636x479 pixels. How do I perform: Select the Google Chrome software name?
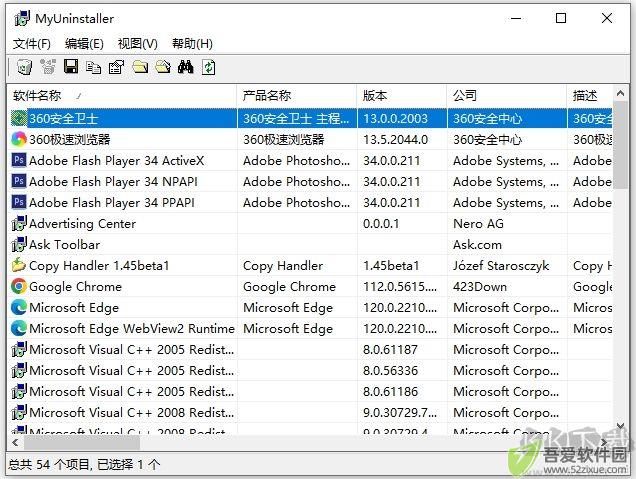pyautogui.click(x=75, y=287)
